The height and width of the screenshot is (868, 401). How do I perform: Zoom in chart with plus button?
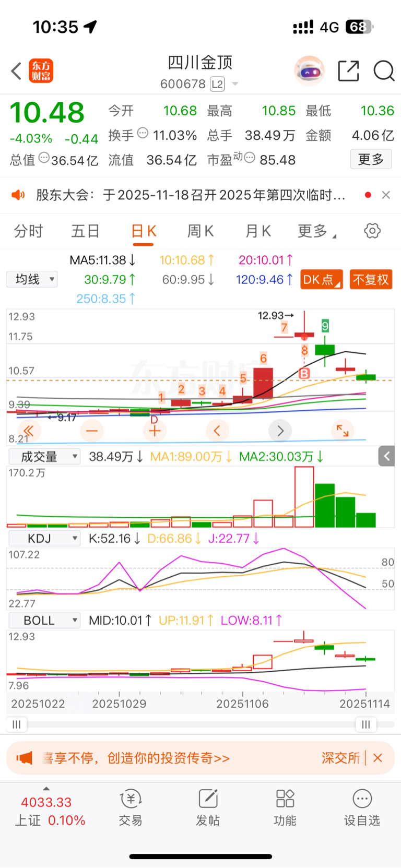point(155,431)
